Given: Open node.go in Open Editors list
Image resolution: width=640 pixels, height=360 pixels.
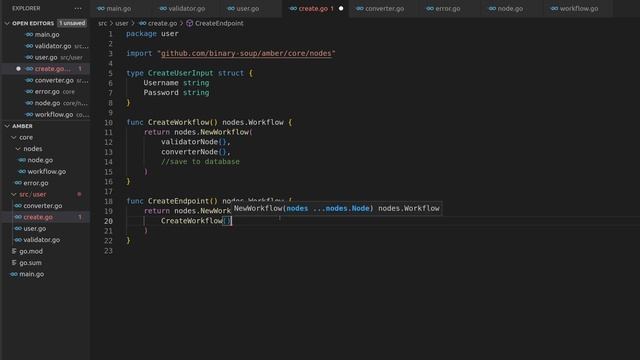Looking at the screenshot, I should tap(46, 103).
